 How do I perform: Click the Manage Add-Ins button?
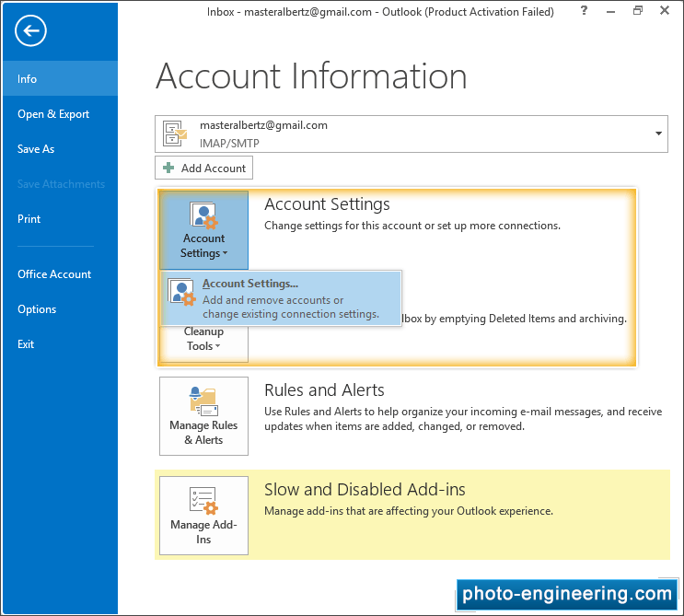coord(203,516)
